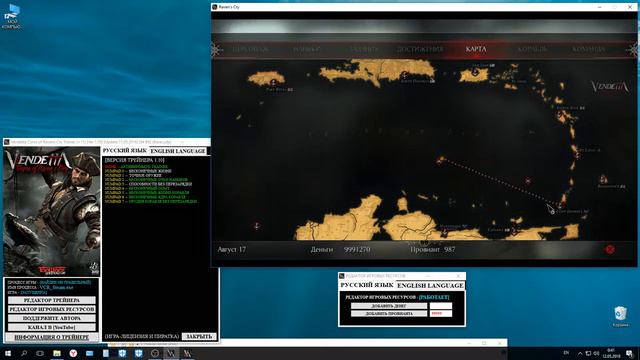Close the resource editor window

tap(458, 276)
